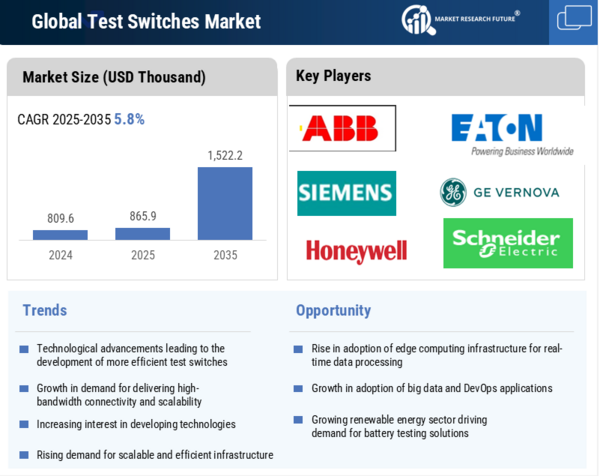Click the 5.8% CAGR value
600x476 pixels.
pyautogui.click(x=129, y=119)
